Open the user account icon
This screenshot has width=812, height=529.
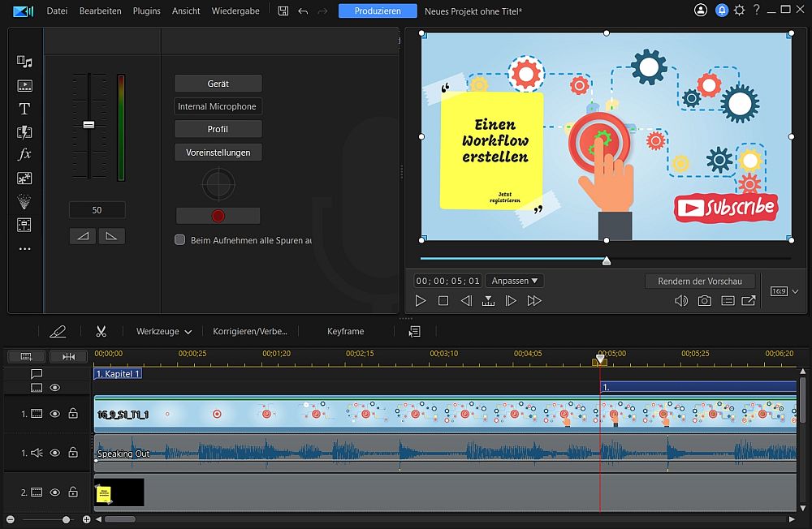701,10
